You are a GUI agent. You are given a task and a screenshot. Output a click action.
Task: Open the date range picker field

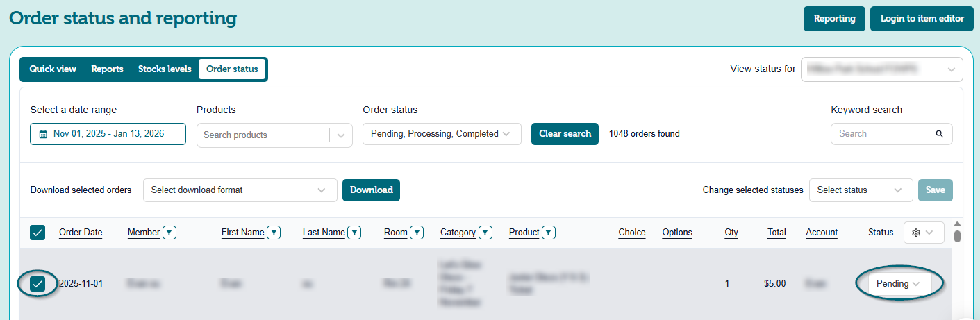coord(108,134)
